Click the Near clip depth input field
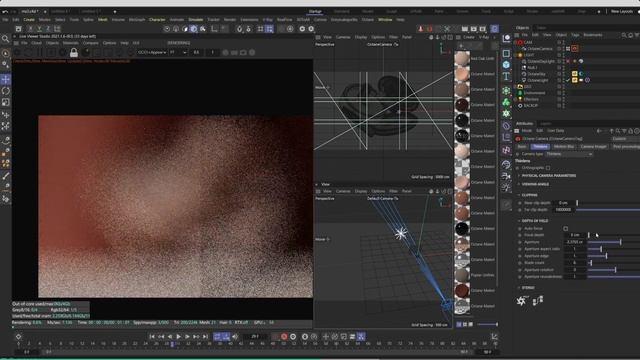Screen dimensions: 640x360 (563, 203)
